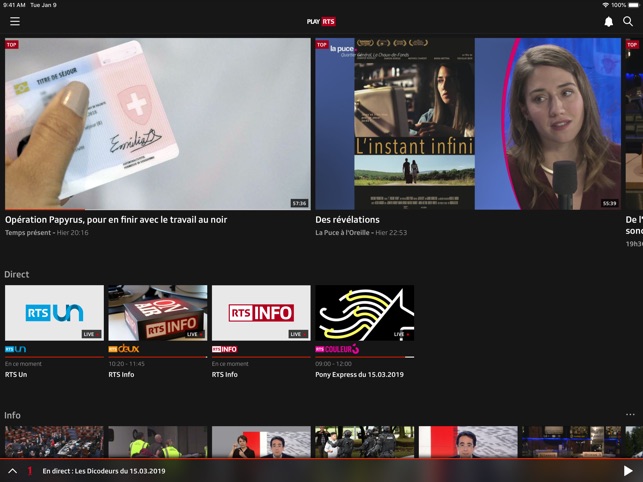This screenshot has height=482, width=643.
Task: Open partially visible third top video
Action: click(x=634, y=124)
